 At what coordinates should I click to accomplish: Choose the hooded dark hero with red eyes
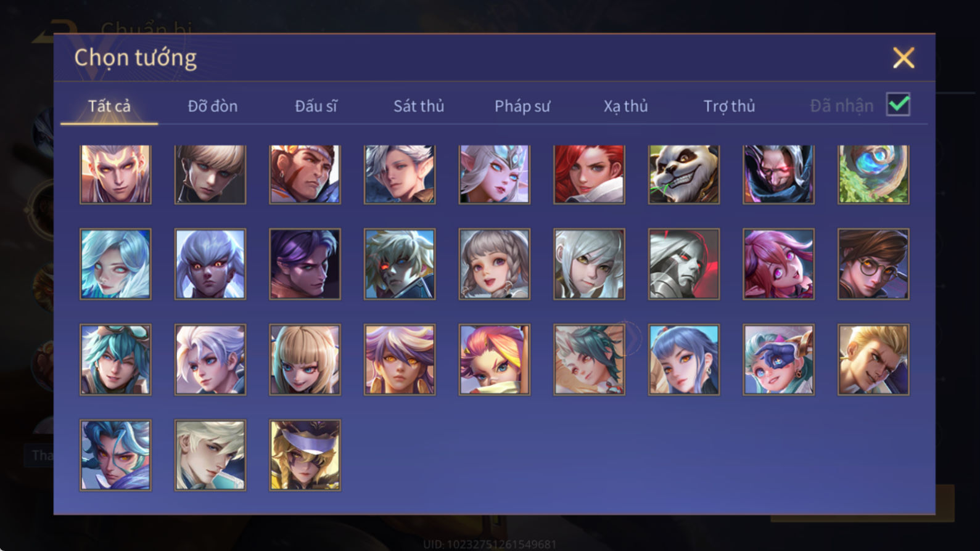(x=778, y=174)
